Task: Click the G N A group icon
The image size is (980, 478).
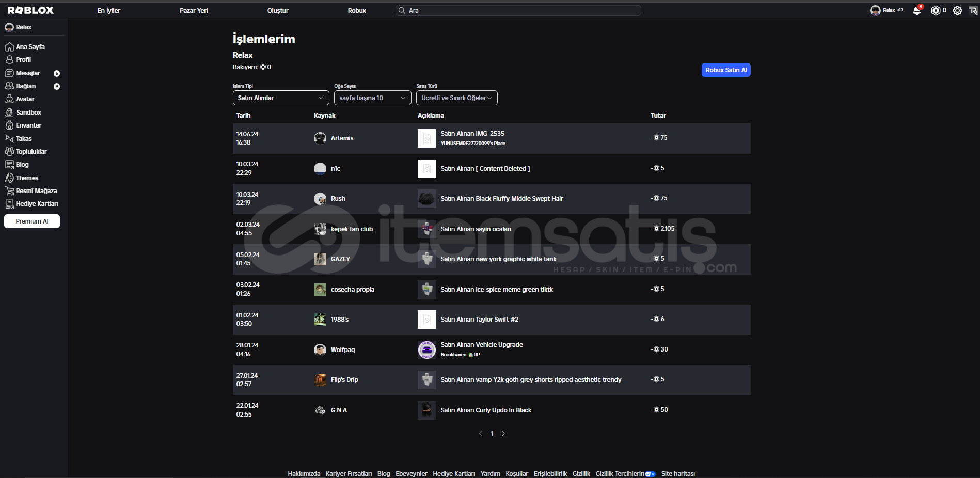Action: tap(320, 410)
